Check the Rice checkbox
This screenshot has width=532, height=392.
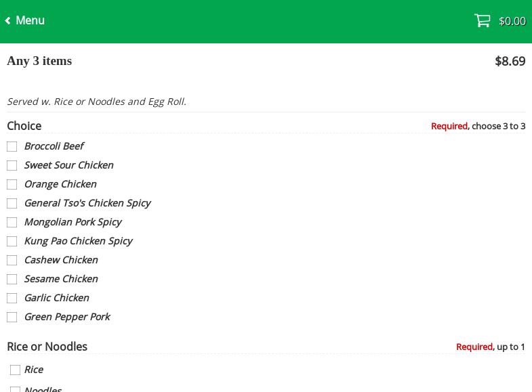click(15, 370)
